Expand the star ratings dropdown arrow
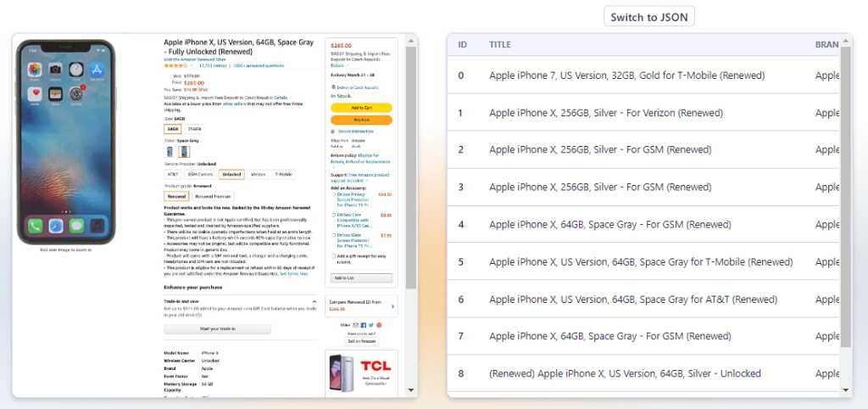 192,65
